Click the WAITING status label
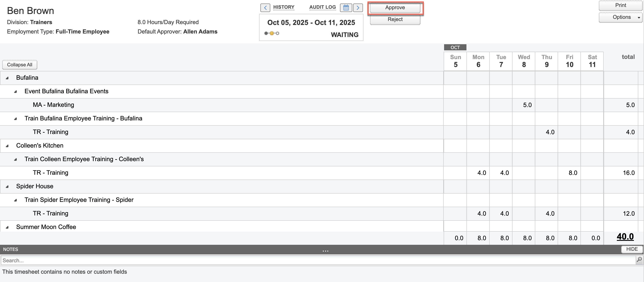This screenshot has width=644, height=282. (x=345, y=35)
